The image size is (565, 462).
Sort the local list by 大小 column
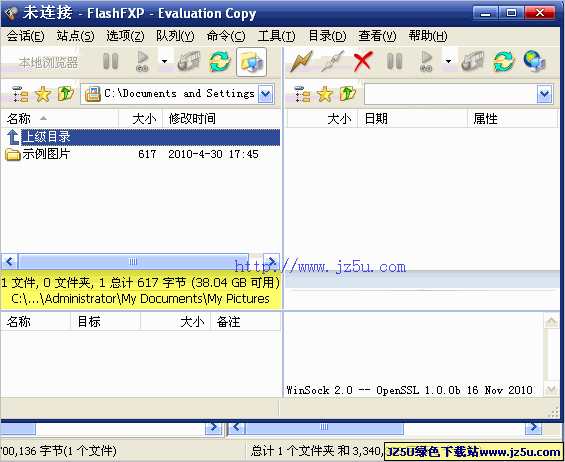(141, 119)
